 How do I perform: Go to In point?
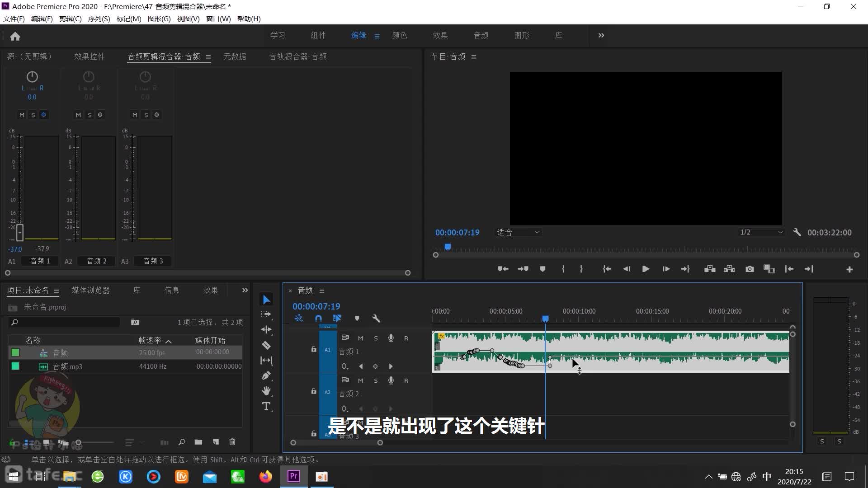click(x=607, y=269)
